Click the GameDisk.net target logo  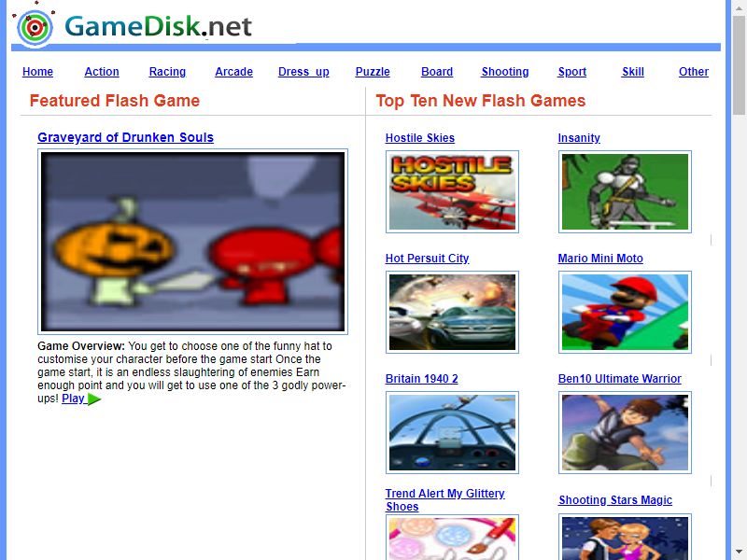click(34, 28)
